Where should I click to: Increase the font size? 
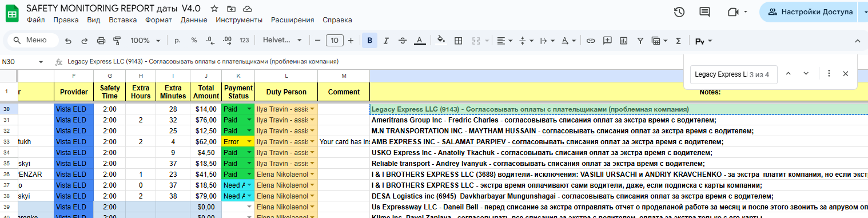351,41
